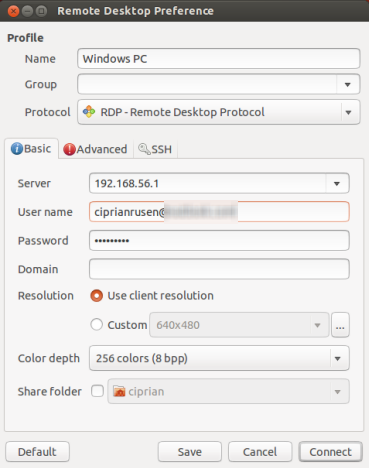
Task: Open custom resolution editor ellipsis button
Action: click(340, 325)
